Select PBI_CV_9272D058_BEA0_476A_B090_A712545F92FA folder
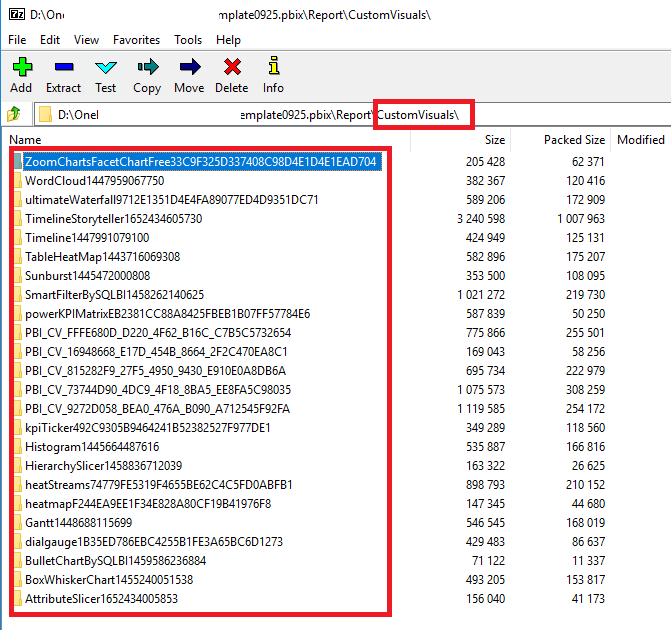This screenshot has width=671, height=630. (x=157, y=409)
